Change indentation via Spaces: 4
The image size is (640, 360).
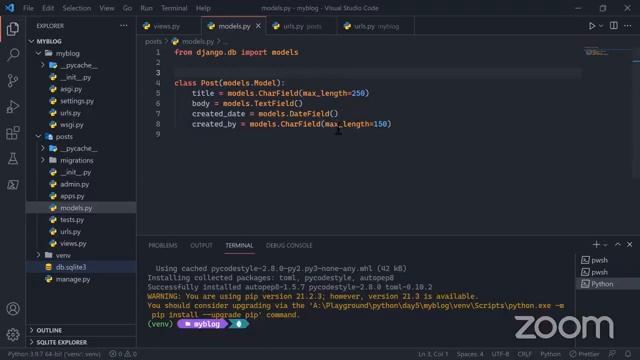coord(470,354)
